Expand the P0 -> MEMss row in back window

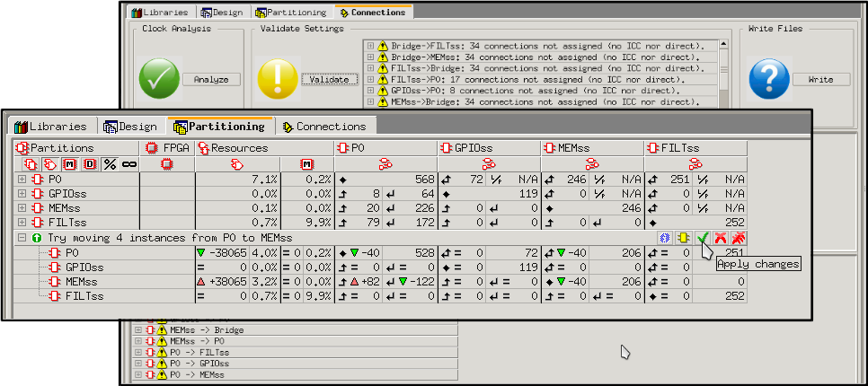click(x=137, y=375)
